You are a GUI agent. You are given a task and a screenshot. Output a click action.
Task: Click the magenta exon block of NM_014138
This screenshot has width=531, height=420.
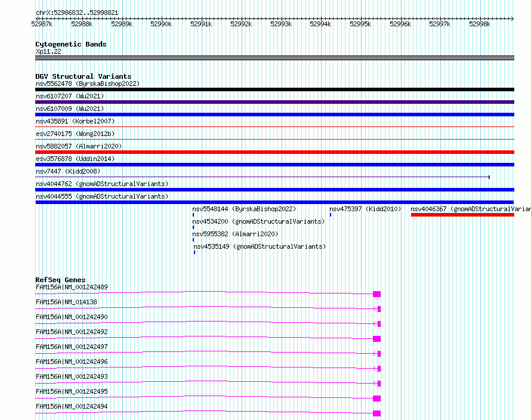[379, 309]
